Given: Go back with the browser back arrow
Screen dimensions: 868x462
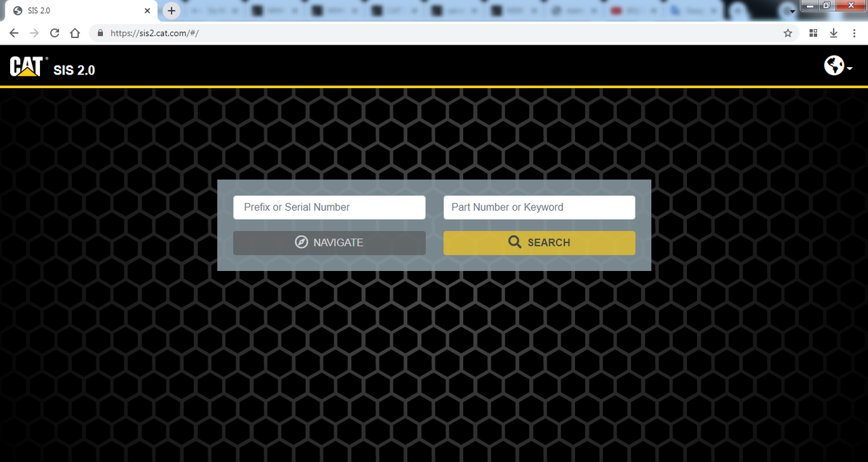Looking at the screenshot, I should (x=14, y=33).
